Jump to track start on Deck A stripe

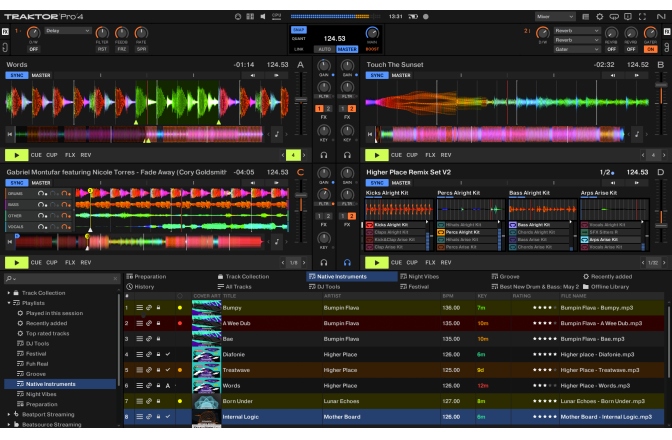[9, 134]
